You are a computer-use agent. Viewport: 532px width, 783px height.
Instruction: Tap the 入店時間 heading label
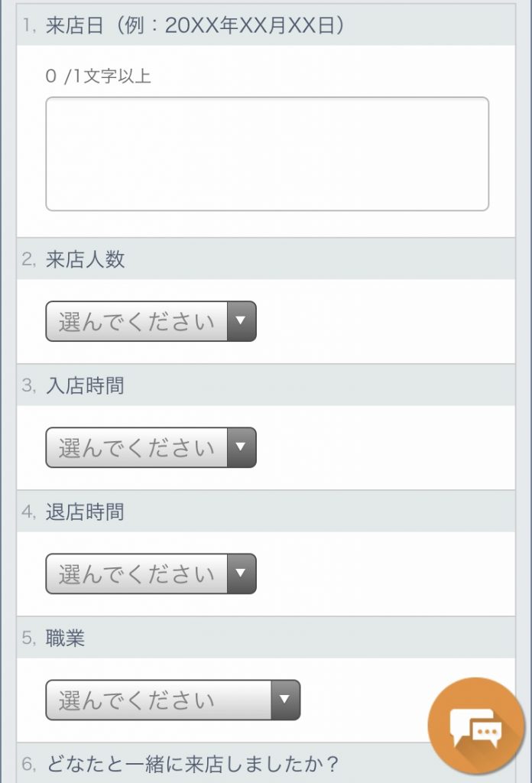tap(85, 385)
